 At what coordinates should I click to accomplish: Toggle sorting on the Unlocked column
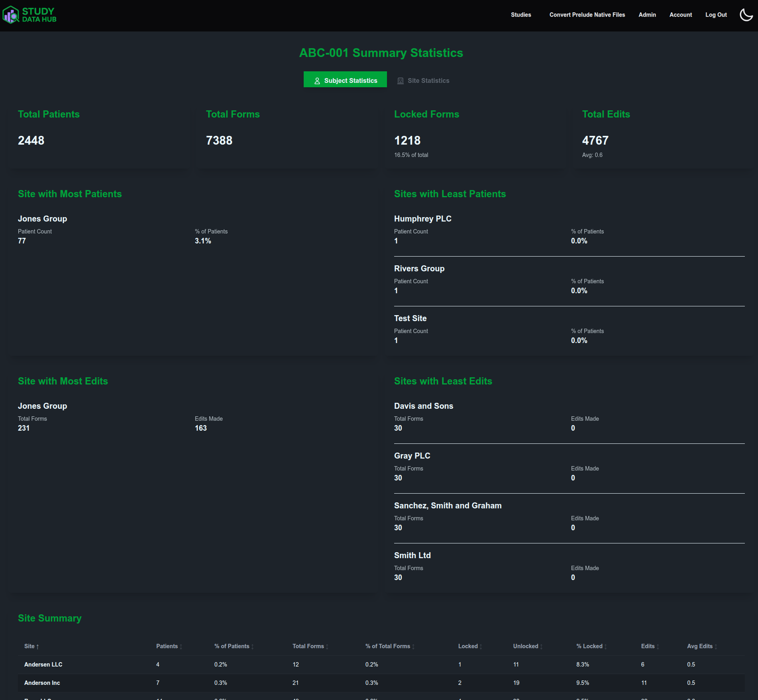(x=541, y=646)
